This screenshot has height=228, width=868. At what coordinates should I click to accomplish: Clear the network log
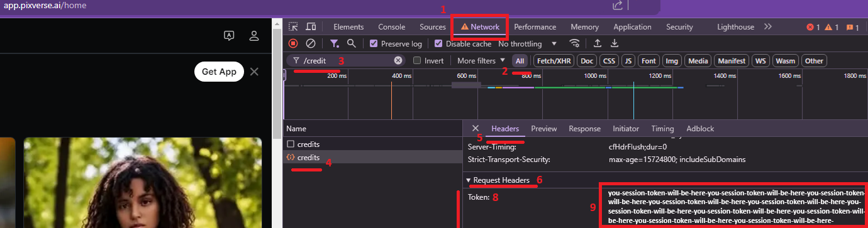tap(310, 43)
